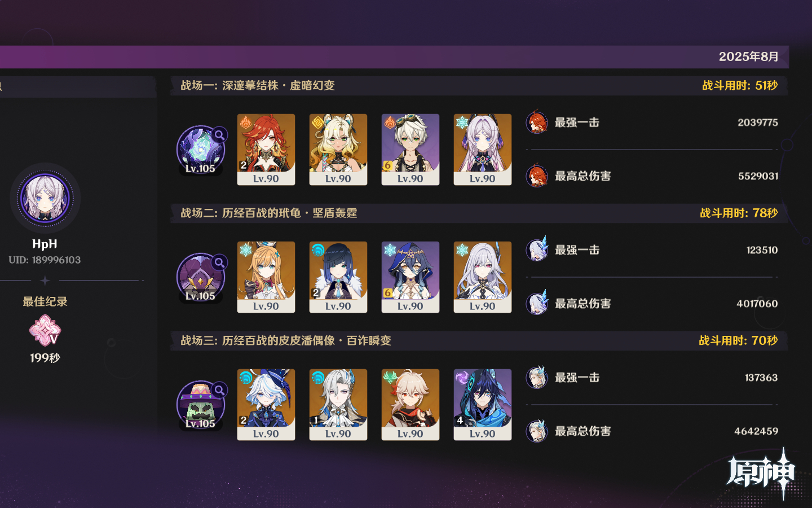Select the constellation 6 pyro character card in battlefield one

[411, 150]
